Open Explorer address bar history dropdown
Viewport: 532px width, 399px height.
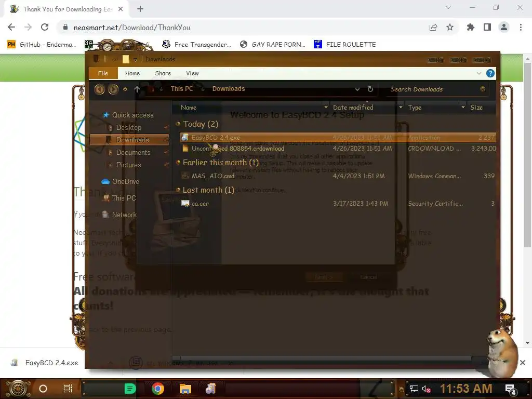coord(357,89)
